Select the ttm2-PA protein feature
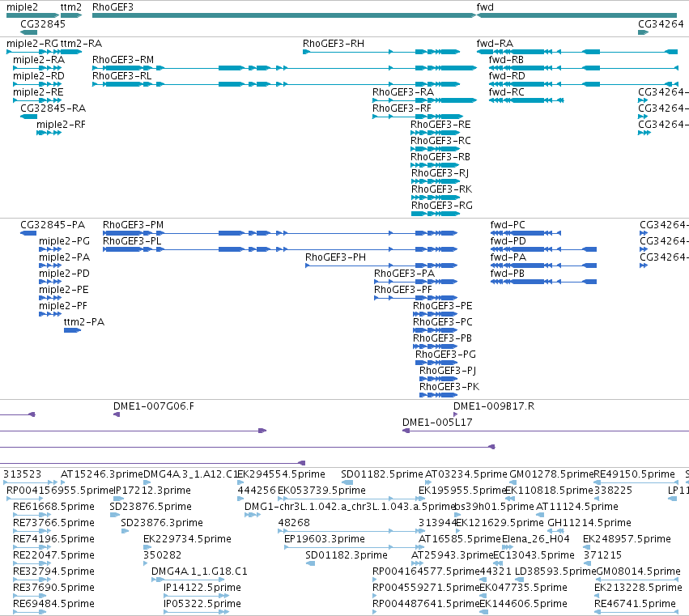689x616 pixels. (73, 330)
